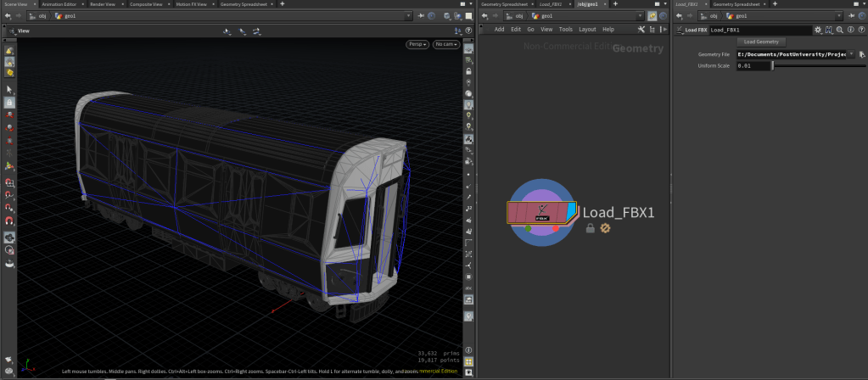Image resolution: width=868 pixels, height=380 pixels.
Task: Open the Layout menu in network editor
Action: pos(587,29)
